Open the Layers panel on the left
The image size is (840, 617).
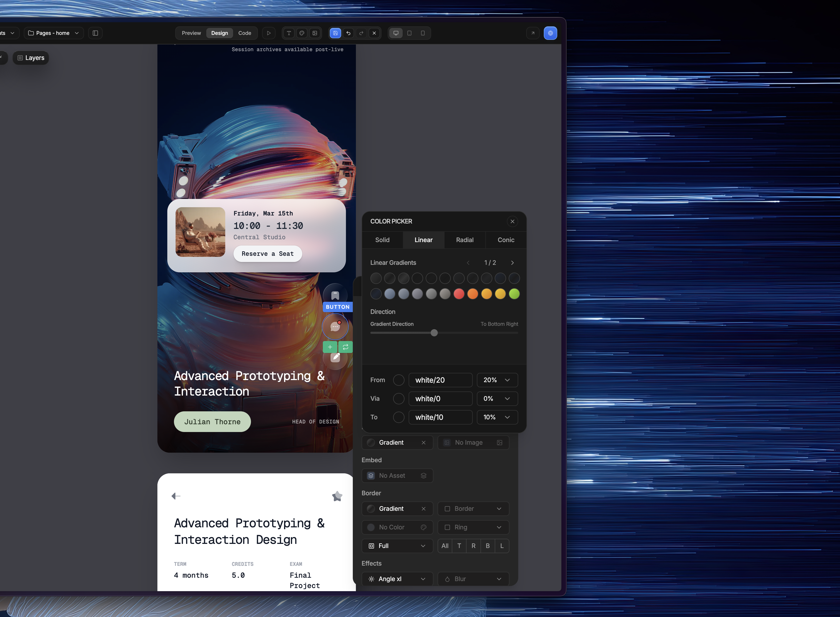30,58
